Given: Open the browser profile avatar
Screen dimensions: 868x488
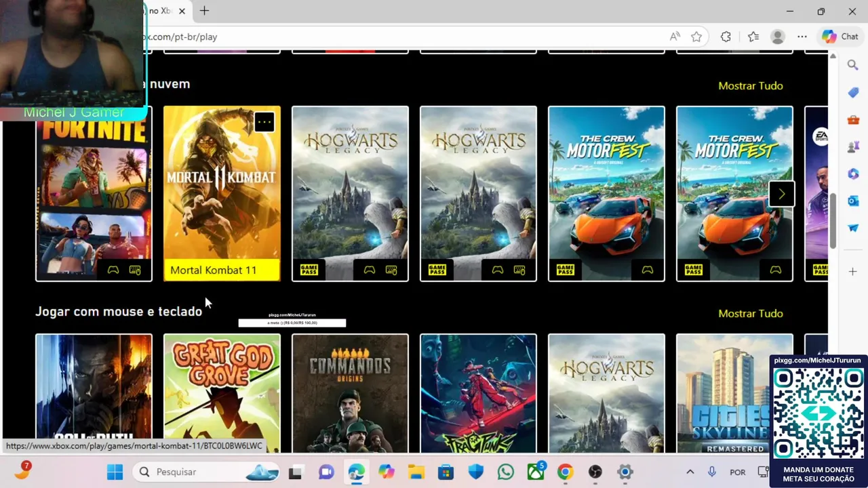Looking at the screenshot, I should click(x=778, y=37).
